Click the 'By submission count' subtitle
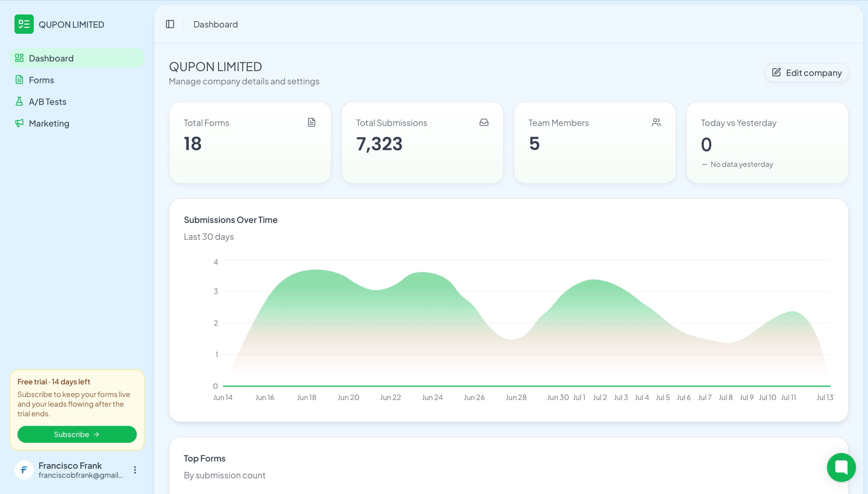The image size is (868, 494). [225, 475]
